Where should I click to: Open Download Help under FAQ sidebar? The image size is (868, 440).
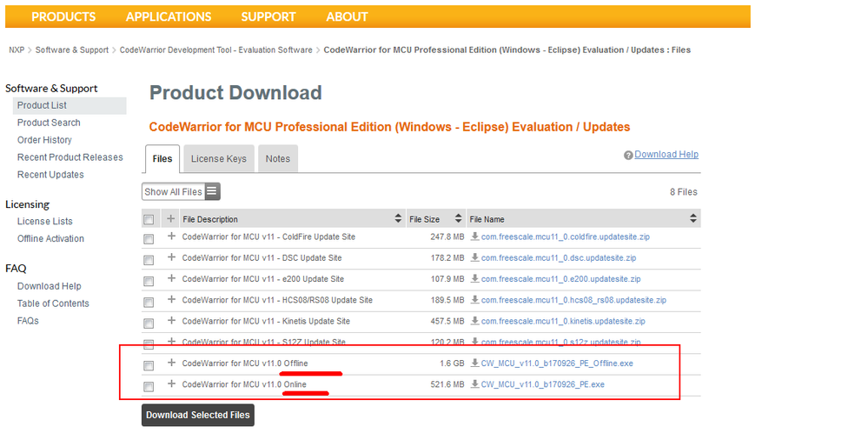coord(50,286)
